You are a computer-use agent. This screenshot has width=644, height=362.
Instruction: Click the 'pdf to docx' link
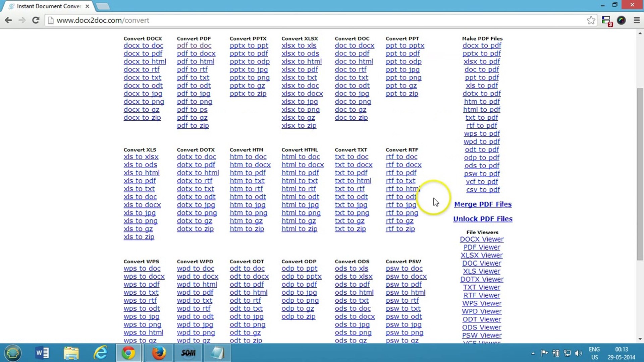(x=196, y=54)
